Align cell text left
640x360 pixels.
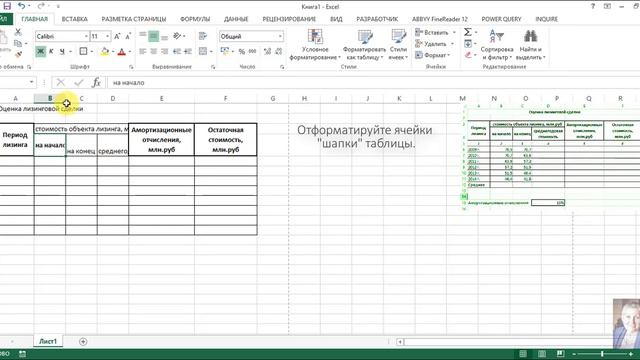[142, 51]
